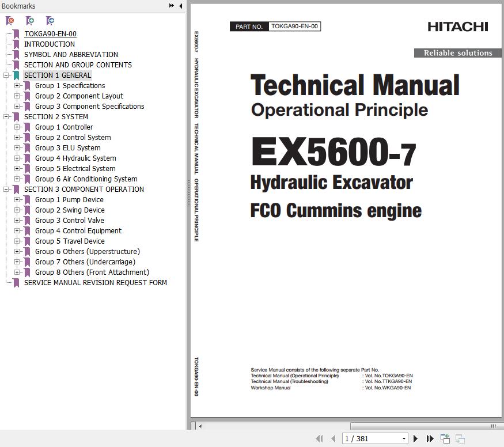Screen dimensions: 504x447
Task: Click the delete bookmark icon
Action: [10, 21]
